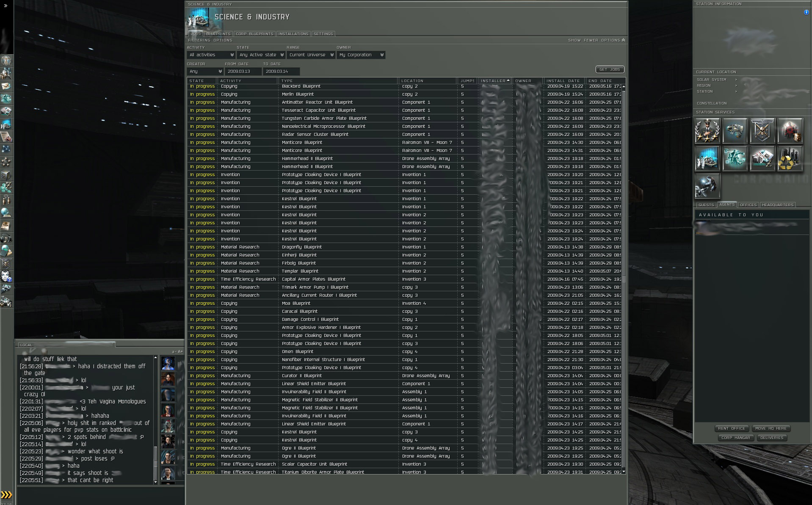Open the Help face icon with question mark
The height and width of the screenshot is (505, 812).
point(6,276)
